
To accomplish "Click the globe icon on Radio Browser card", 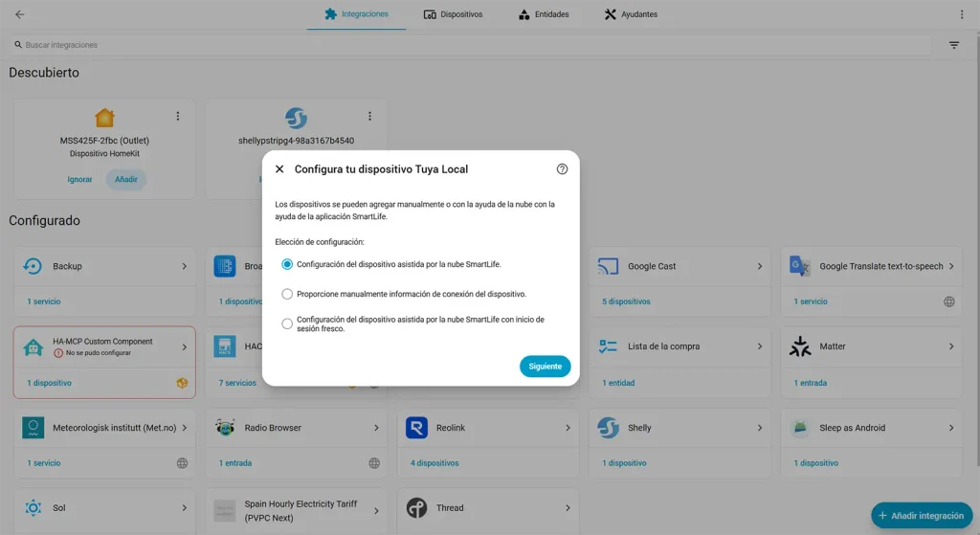I will (374, 464).
